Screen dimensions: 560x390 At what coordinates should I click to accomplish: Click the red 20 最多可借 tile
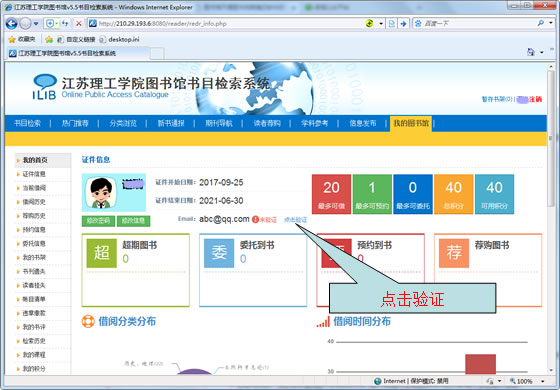[331, 194]
